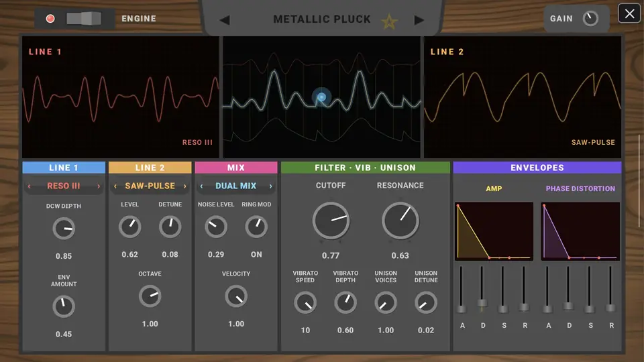Click the DCW DEPTH knob
Image resolution: width=644 pixels, height=362 pixels.
pyautogui.click(x=64, y=228)
